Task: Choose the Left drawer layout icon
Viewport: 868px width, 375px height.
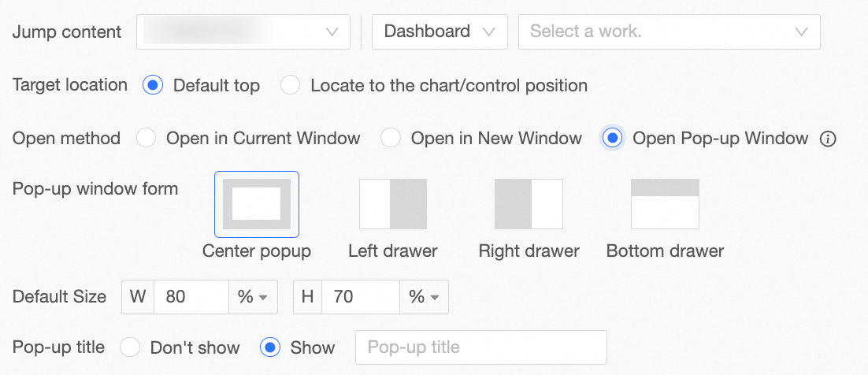Action: 393,204
